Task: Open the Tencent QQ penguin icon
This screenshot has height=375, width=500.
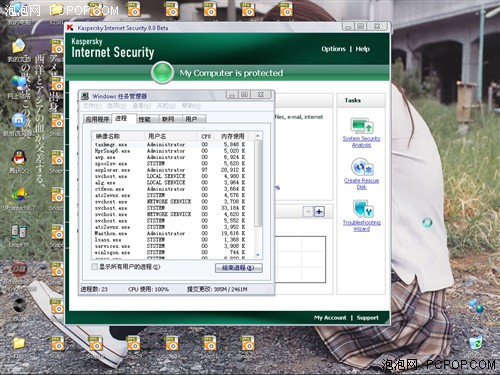Action: point(19,157)
